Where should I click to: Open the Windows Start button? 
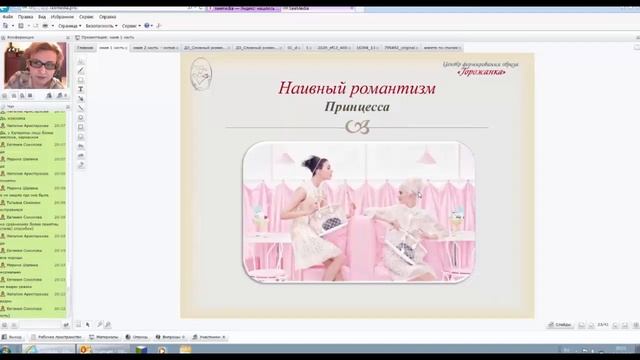(x=6, y=349)
